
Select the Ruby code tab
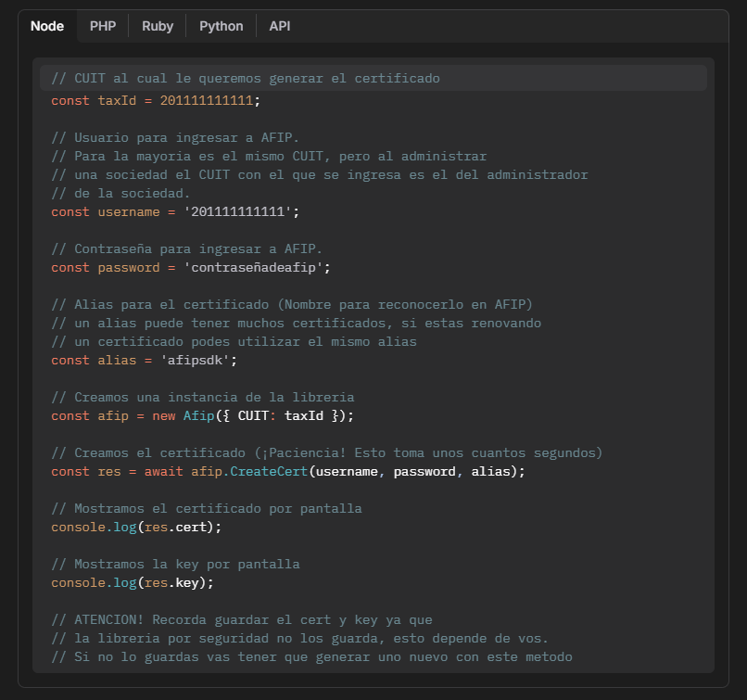pos(158,26)
